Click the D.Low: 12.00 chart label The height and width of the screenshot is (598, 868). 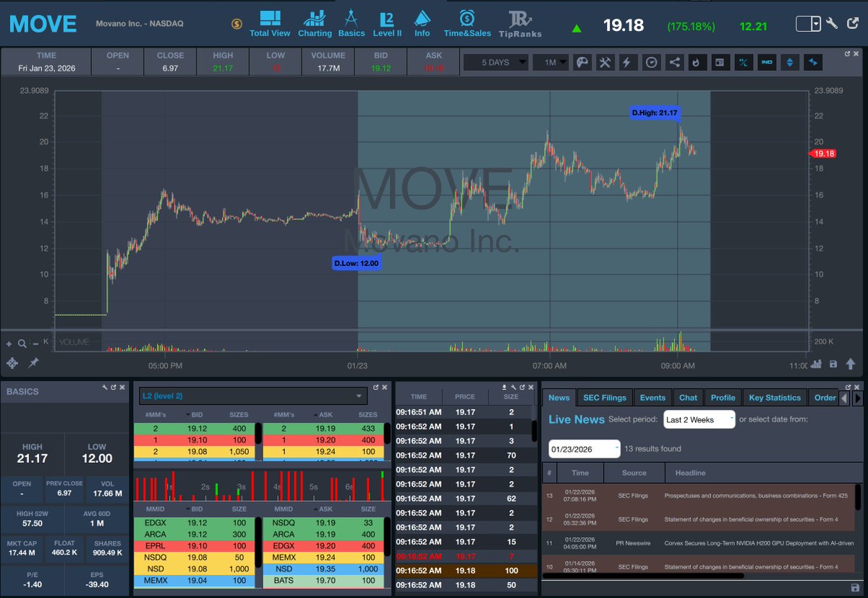[357, 264]
